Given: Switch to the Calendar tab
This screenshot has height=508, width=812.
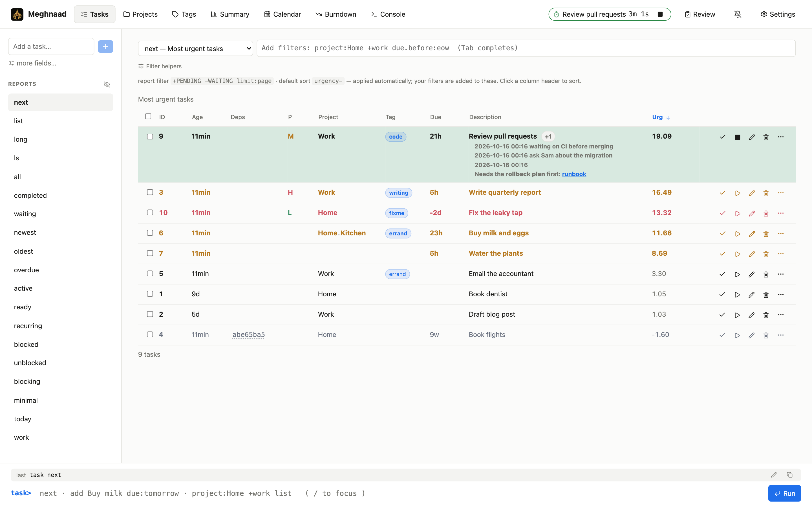Looking at the screenshot, I should (283, 14).
